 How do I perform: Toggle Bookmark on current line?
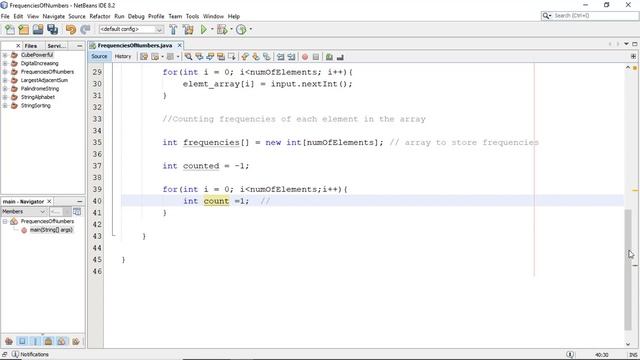(x=267, y=57)
